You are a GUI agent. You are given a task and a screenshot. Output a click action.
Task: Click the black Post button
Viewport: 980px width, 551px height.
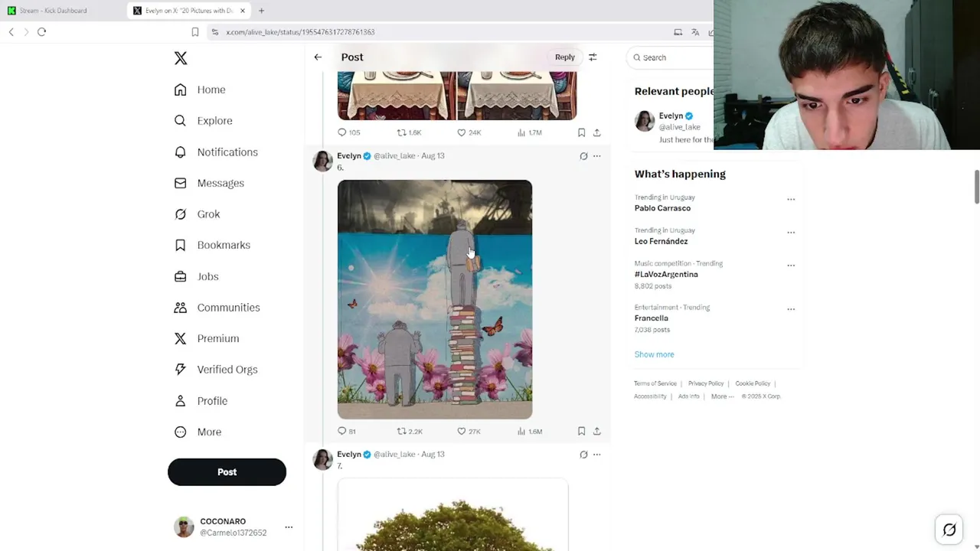click(x=227, y=472)
